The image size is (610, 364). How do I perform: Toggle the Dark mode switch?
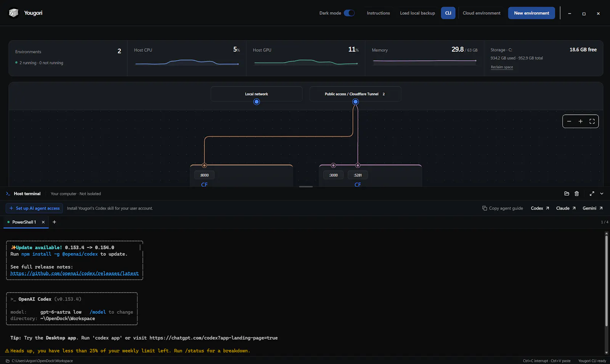coord(349,13)
